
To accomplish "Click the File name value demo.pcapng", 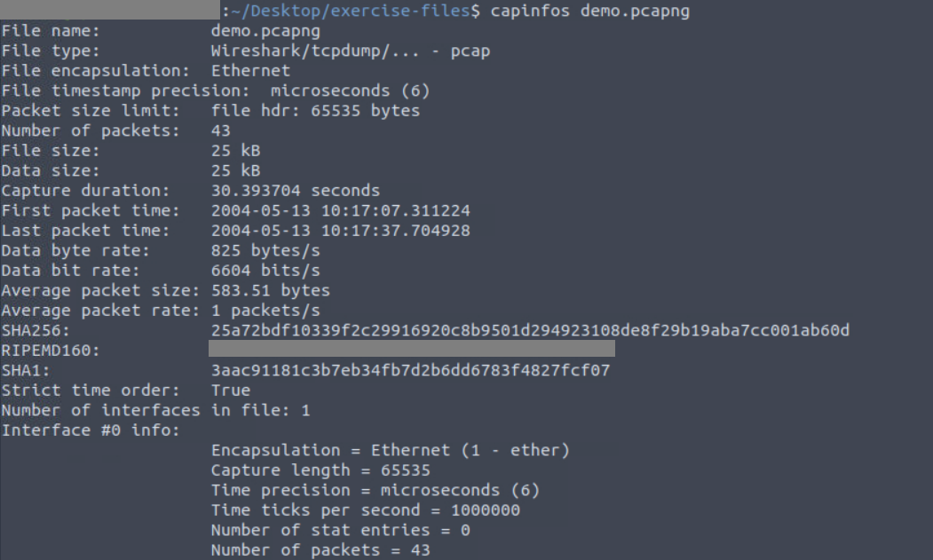I will pos(265,31).
